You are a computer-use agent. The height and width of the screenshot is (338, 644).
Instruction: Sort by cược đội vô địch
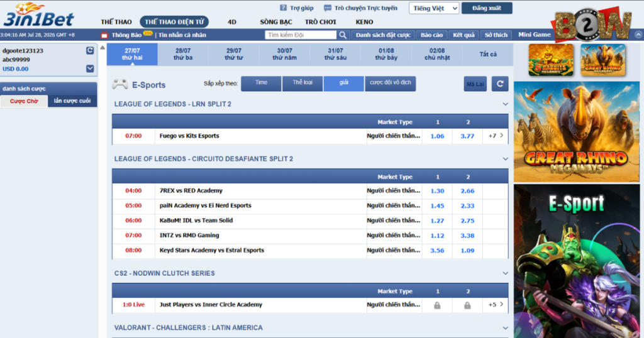tap(390, 84)
